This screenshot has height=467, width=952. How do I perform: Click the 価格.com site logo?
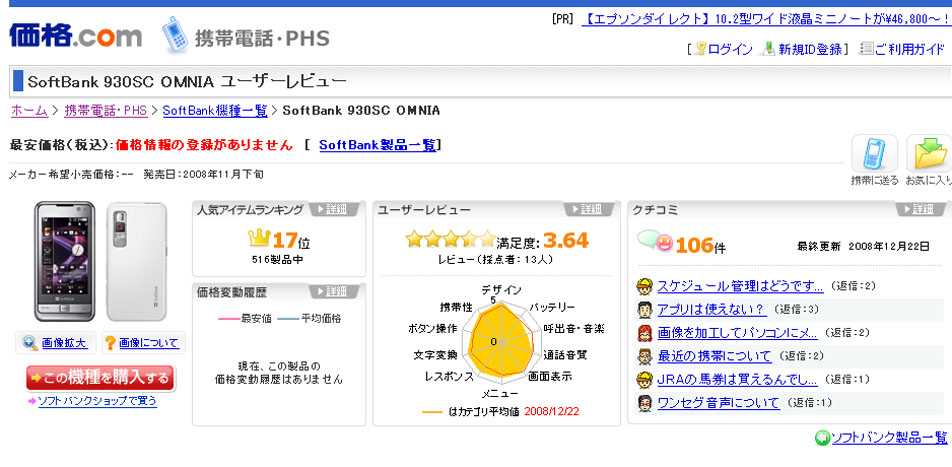(x=75, y=35)
